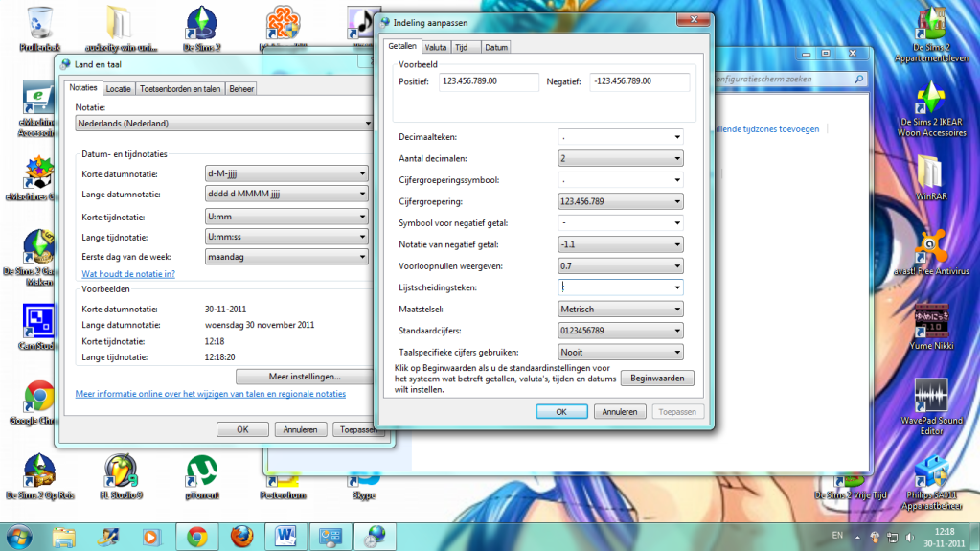Switch to the Valuta tab
The height and width of the screenshot is (551, 980).
pos(436,47)
